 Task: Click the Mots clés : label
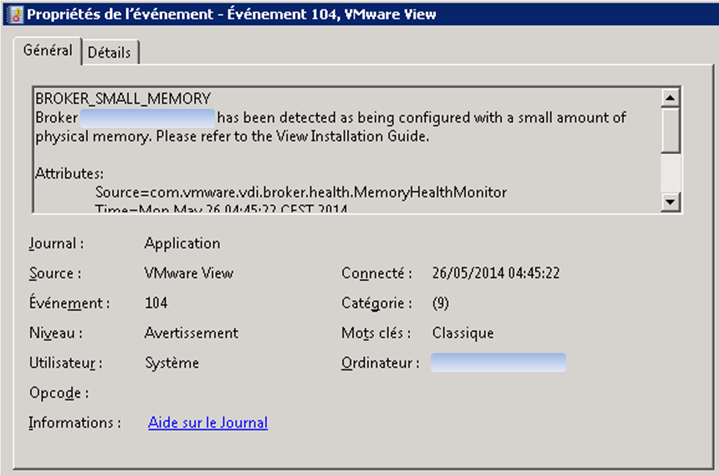[376, 333]
